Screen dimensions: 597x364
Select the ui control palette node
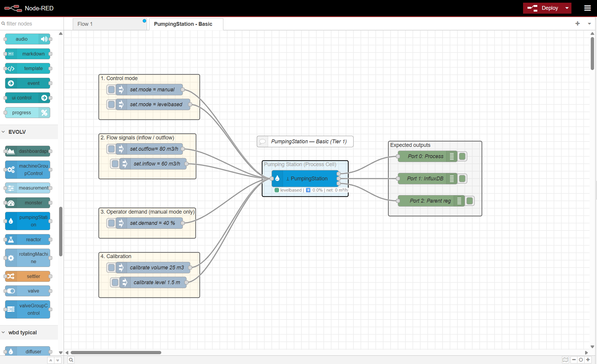tap(28, 98)
